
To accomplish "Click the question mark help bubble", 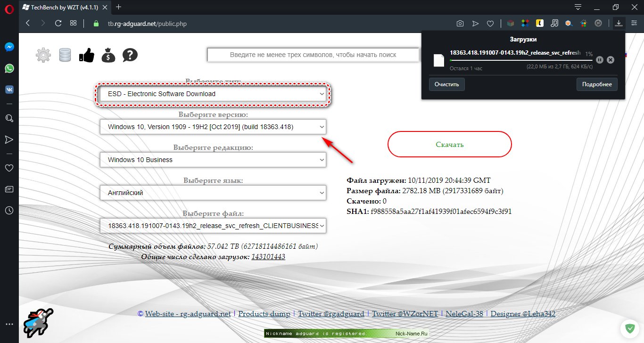I will click(130, 55).
